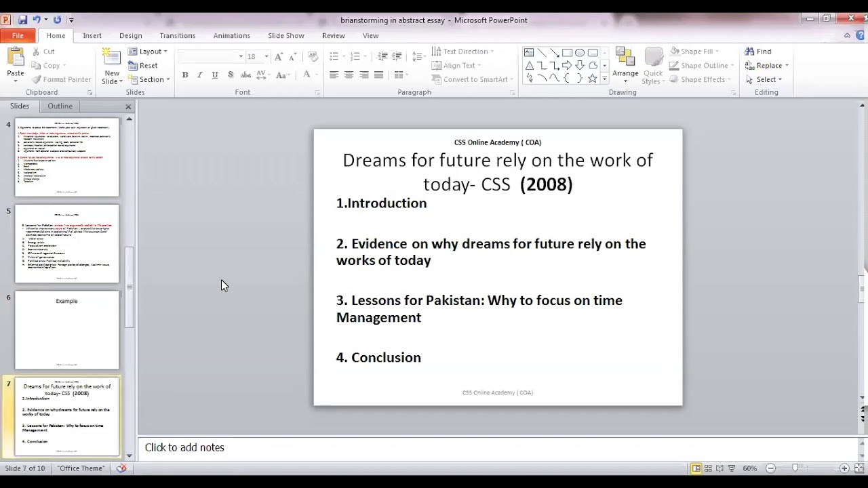Toggle Italic formatting
This screenshot has width=868, height=488.
pos(199,75)
